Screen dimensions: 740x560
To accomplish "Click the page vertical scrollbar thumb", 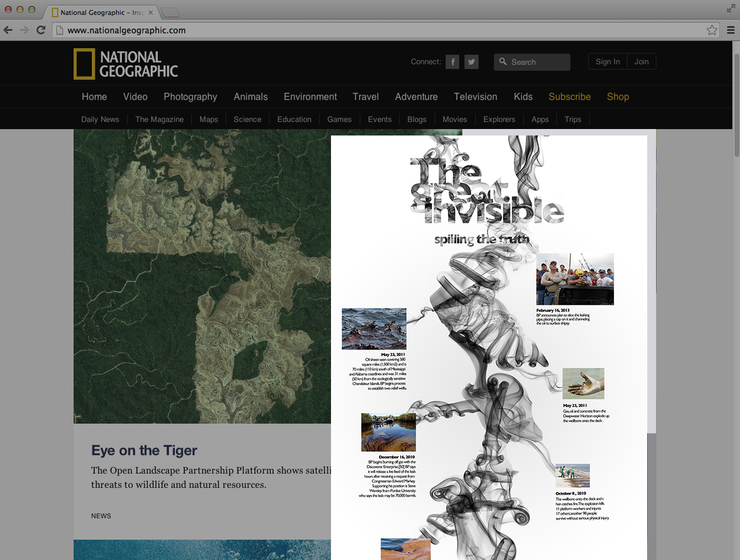I will tap(736, 104).
